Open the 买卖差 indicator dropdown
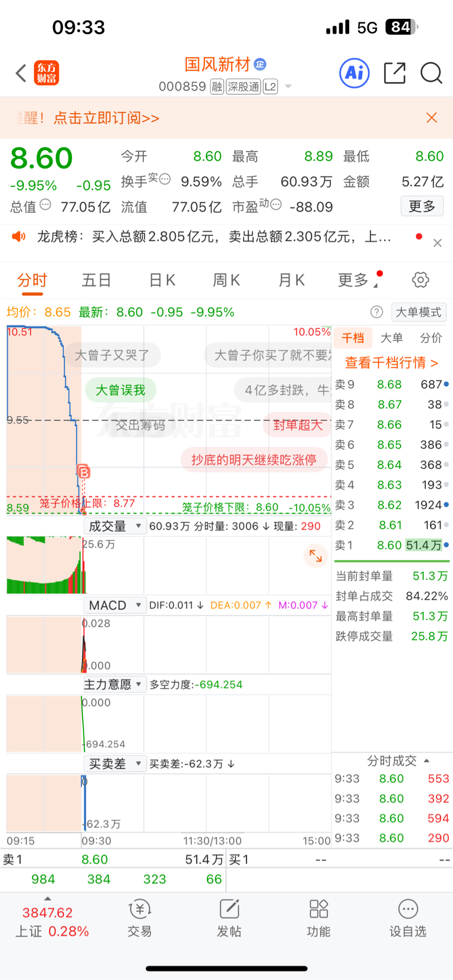This screenshot has height=980, width=453. [x=114, y=764]
